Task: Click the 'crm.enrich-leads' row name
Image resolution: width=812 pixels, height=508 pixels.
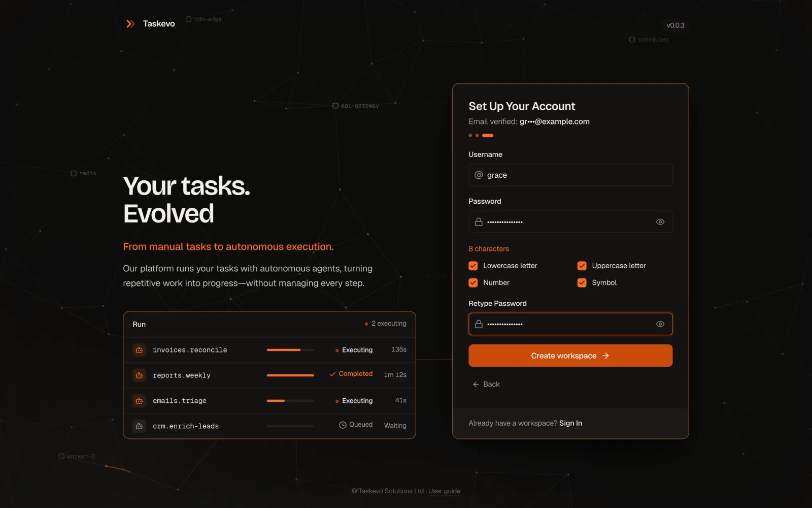Action: pyautogui.click(x=186, y=426)
